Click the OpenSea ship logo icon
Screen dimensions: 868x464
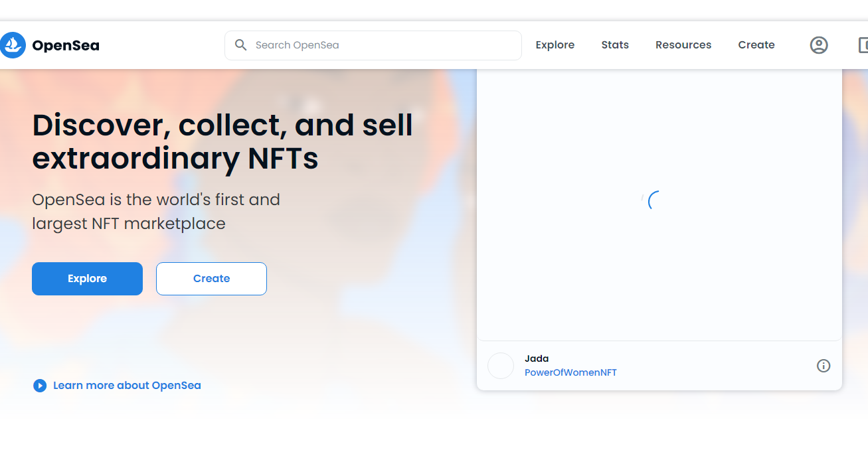pos(12,45)
